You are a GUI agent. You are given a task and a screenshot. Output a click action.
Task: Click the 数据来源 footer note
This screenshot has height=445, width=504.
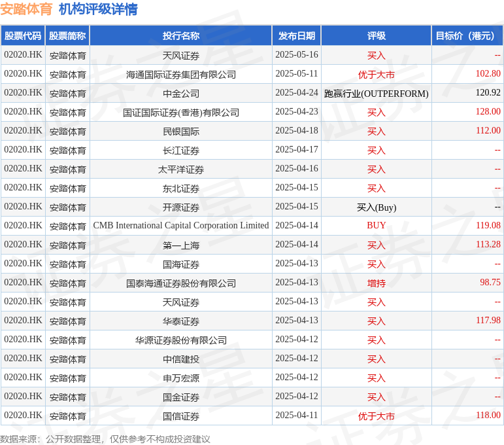(105, 439)
